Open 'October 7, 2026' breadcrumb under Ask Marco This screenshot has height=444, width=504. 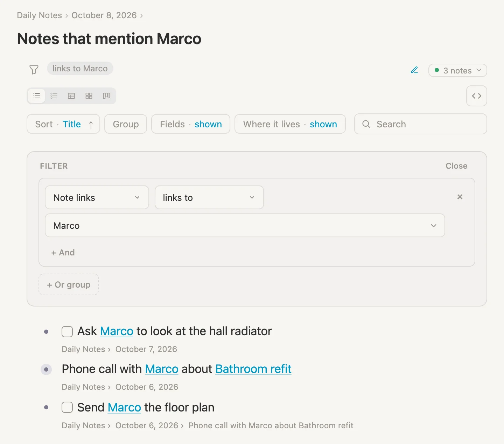coord(146,349)
